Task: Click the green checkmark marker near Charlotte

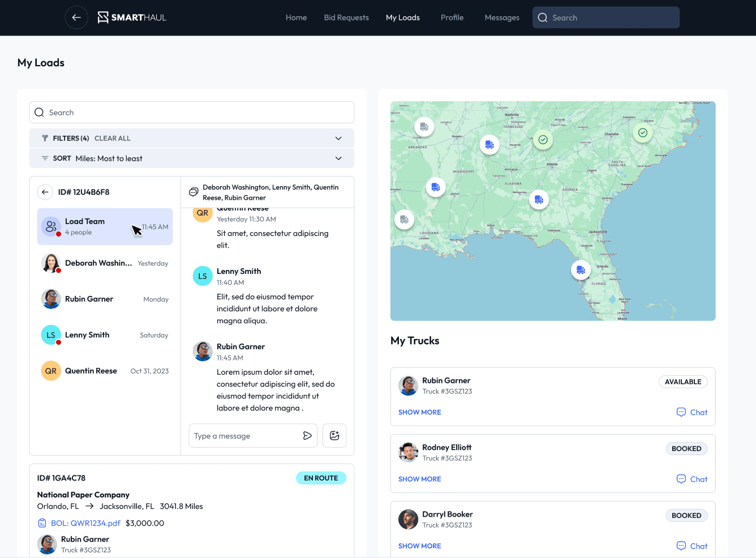Action: coord(642,133)
